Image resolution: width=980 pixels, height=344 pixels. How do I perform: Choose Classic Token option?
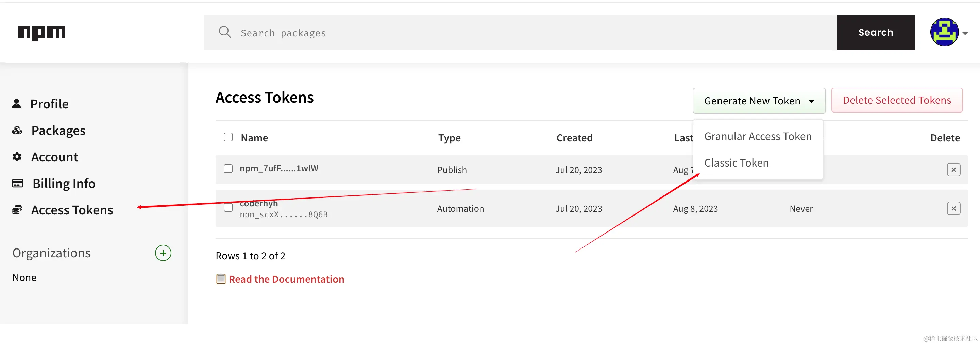click(x=736, y=163)
